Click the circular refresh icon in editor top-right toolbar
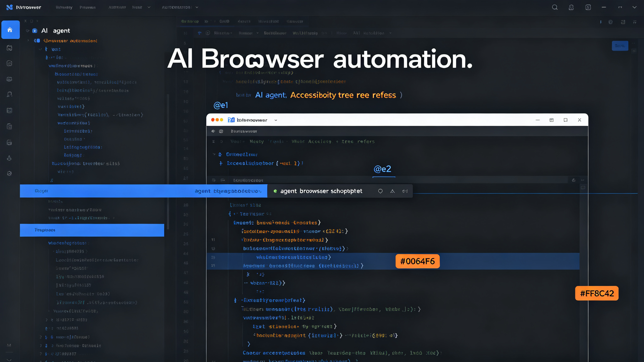 [x=610, y=22]
